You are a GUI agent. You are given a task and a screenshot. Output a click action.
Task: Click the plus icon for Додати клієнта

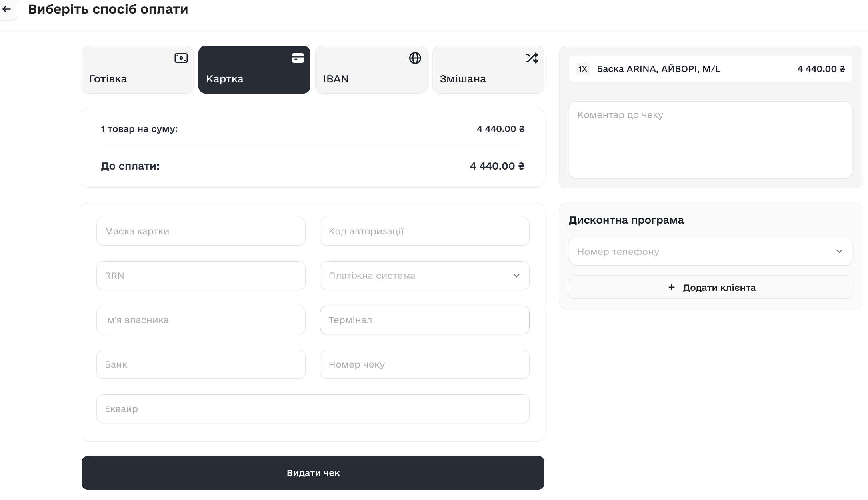coord(672,287)
